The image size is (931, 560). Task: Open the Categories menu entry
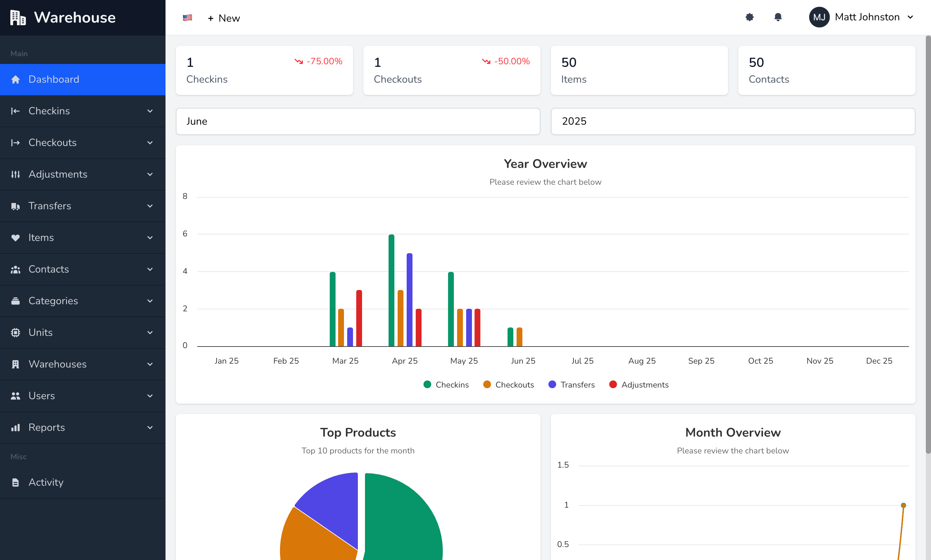(53, 301)
